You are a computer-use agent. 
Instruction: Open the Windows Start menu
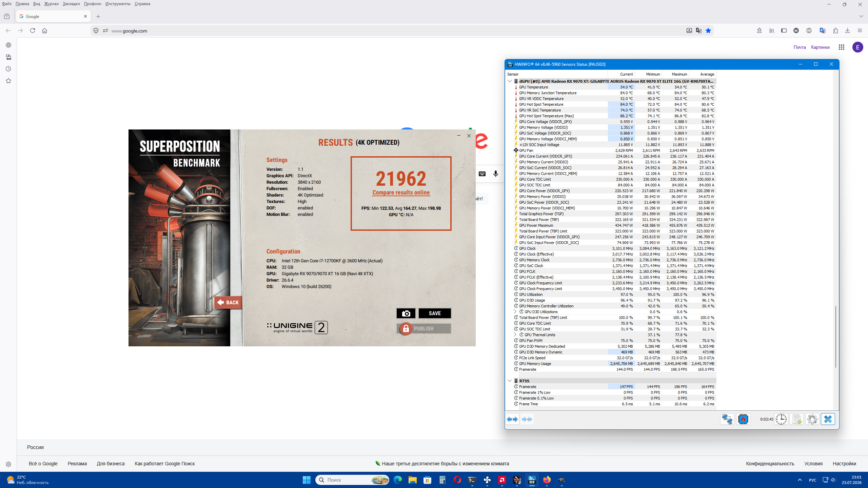[307, 480]
